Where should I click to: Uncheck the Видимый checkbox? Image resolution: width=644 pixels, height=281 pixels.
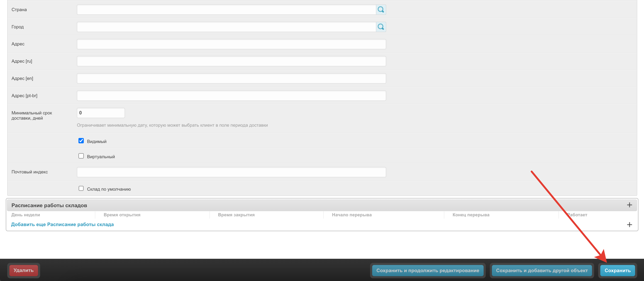[81, 141]
